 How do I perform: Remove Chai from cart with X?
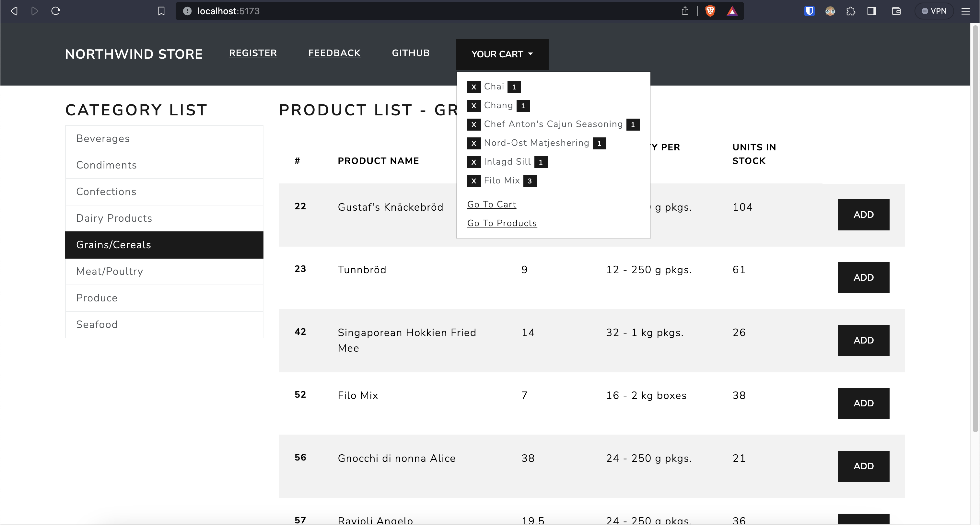click(x=474, y=87)
